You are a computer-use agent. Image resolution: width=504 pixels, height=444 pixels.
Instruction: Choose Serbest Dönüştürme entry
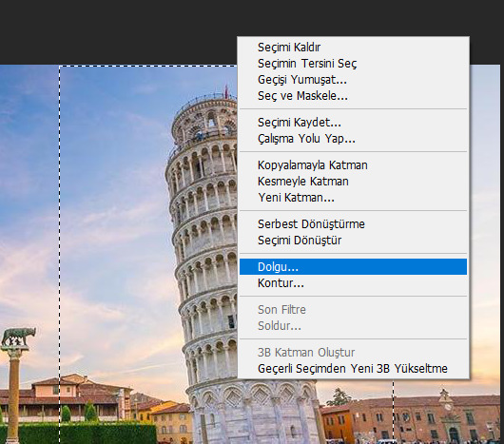[353, 224]
